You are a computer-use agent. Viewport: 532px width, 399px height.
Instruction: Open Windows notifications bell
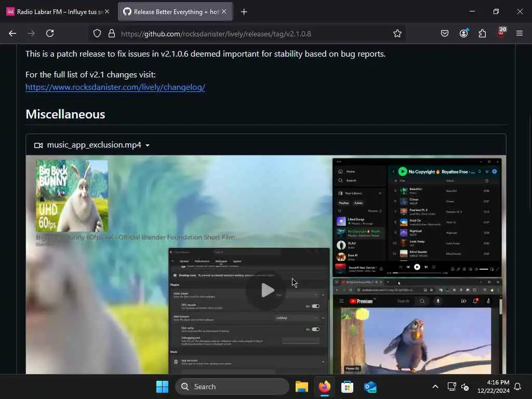(x=517, y=387)
